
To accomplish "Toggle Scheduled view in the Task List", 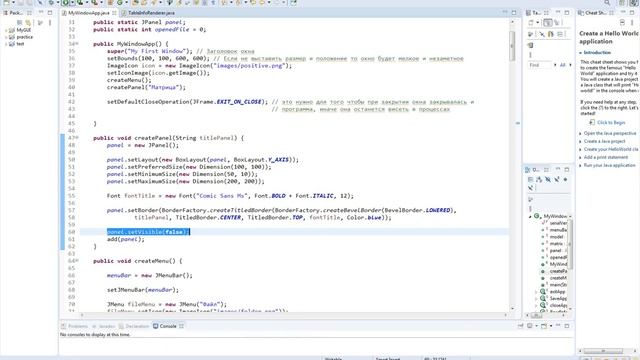I will (557, 23).
